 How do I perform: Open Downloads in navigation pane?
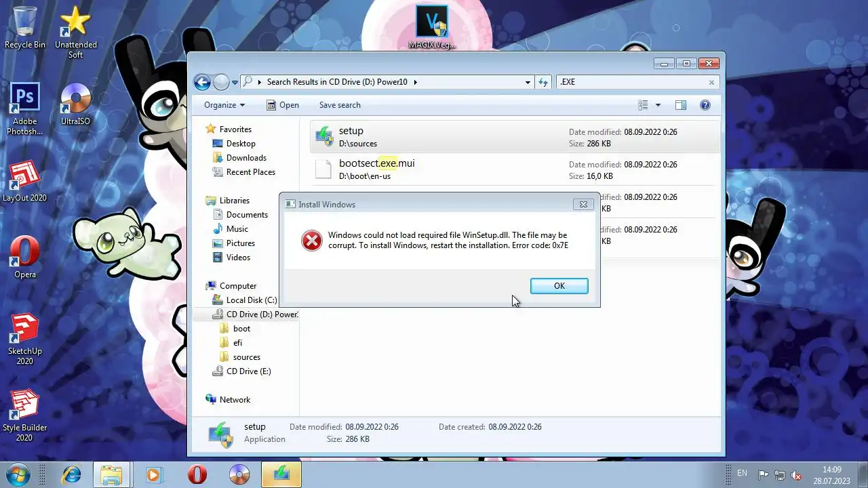click(246, 158)
